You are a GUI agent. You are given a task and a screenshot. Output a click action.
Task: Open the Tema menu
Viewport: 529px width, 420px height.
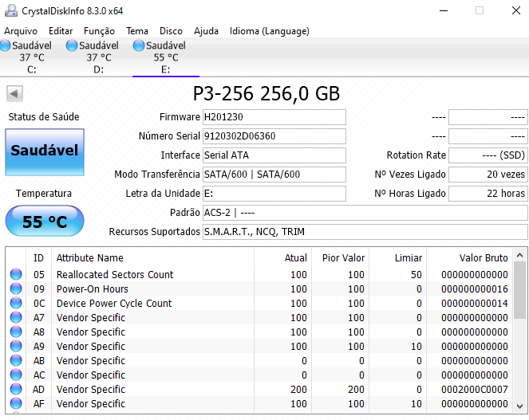pos(137,31)
